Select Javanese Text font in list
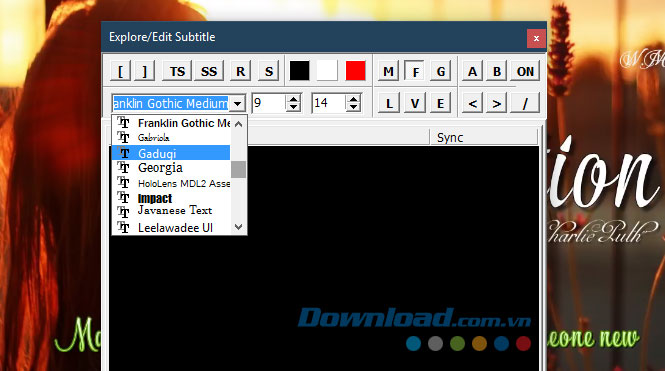The height and width of the screenshot is (371, 665). pos(171,211)
